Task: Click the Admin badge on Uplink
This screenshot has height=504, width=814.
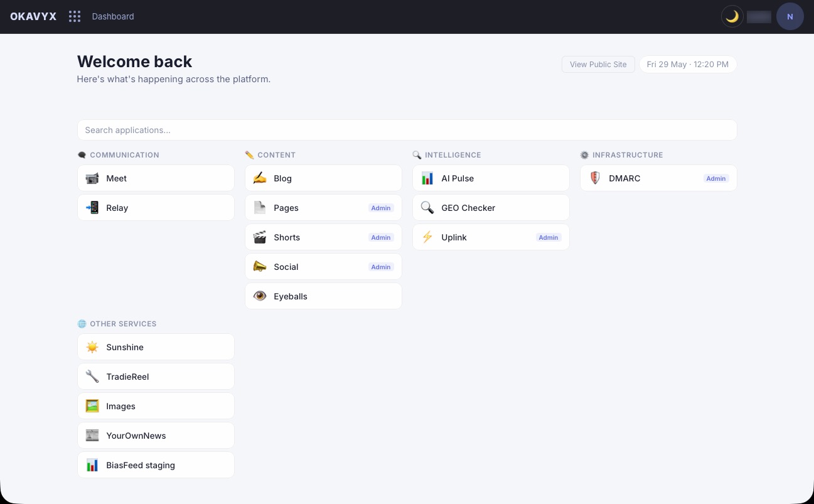Action: (549, 237)
